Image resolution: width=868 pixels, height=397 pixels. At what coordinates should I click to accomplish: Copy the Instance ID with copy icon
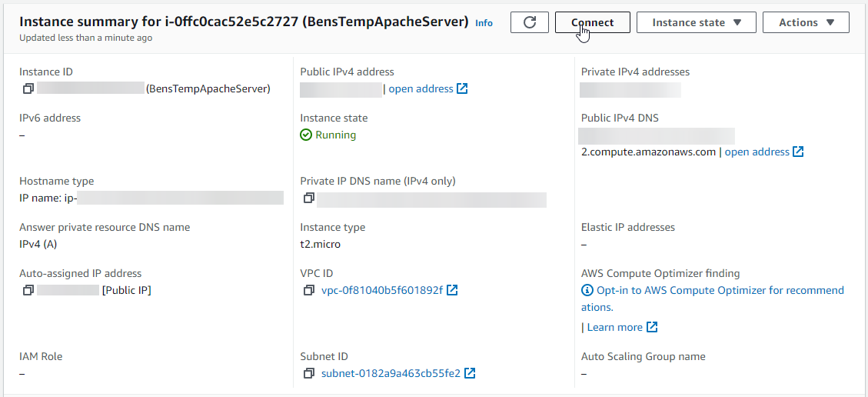tap(28, 88)
